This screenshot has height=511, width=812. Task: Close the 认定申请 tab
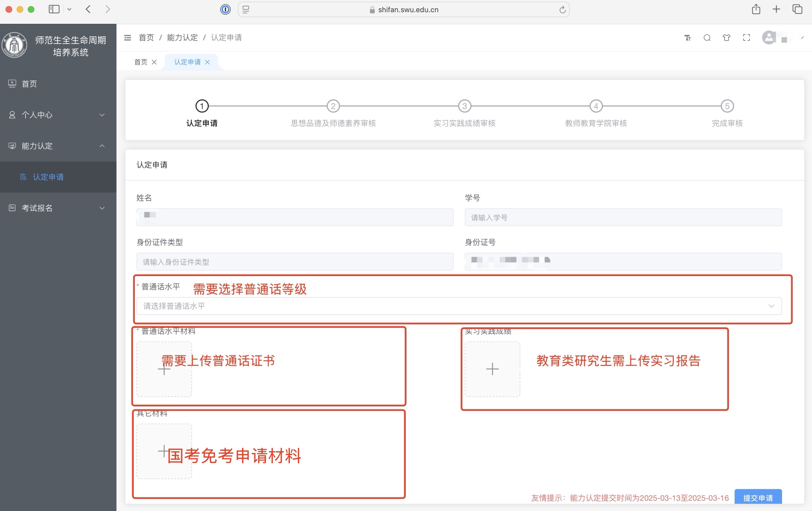click(x=208, y=62)
